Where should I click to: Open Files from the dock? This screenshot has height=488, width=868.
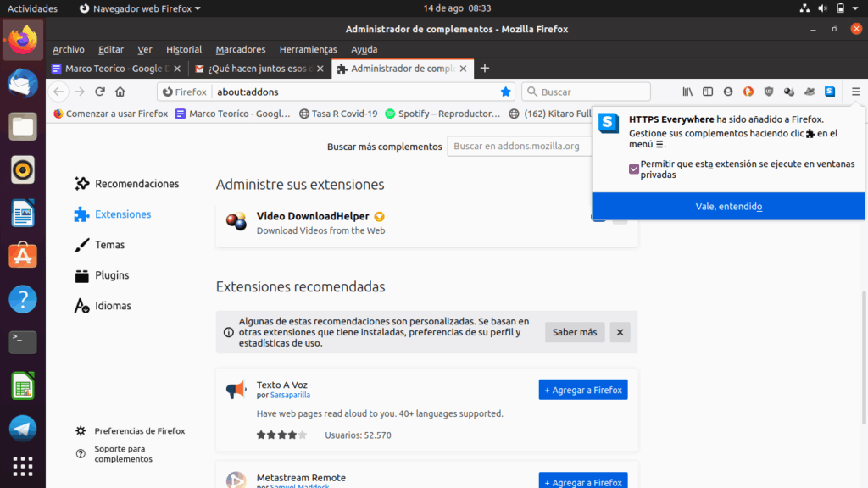tap(23, 127)
